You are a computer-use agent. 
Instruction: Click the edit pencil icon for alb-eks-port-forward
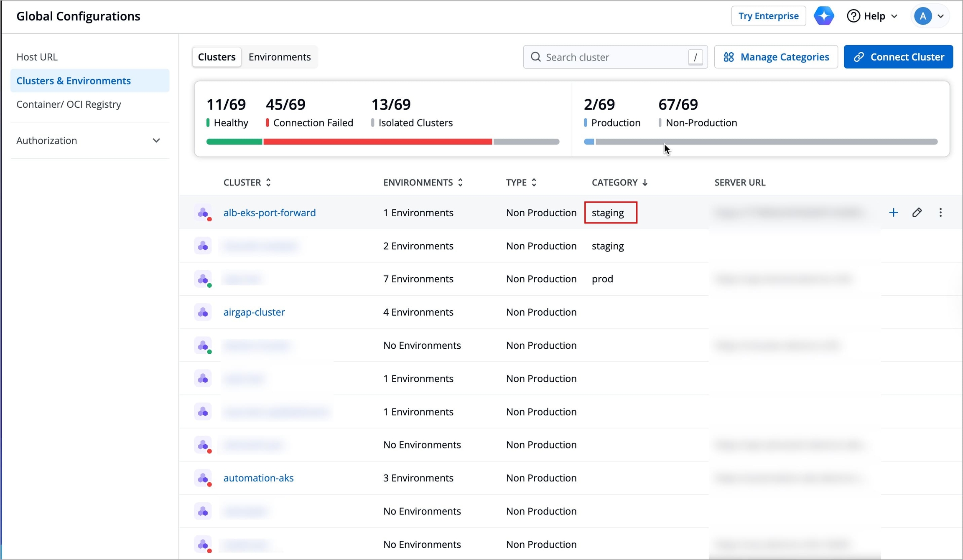coord(917,213)
